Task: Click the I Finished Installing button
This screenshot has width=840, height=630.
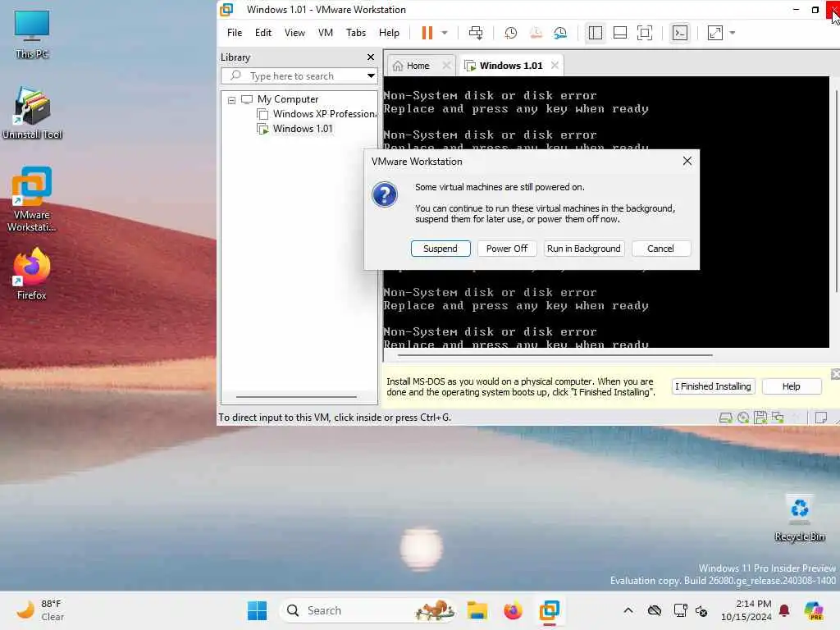Action: [x=713, y=386]
